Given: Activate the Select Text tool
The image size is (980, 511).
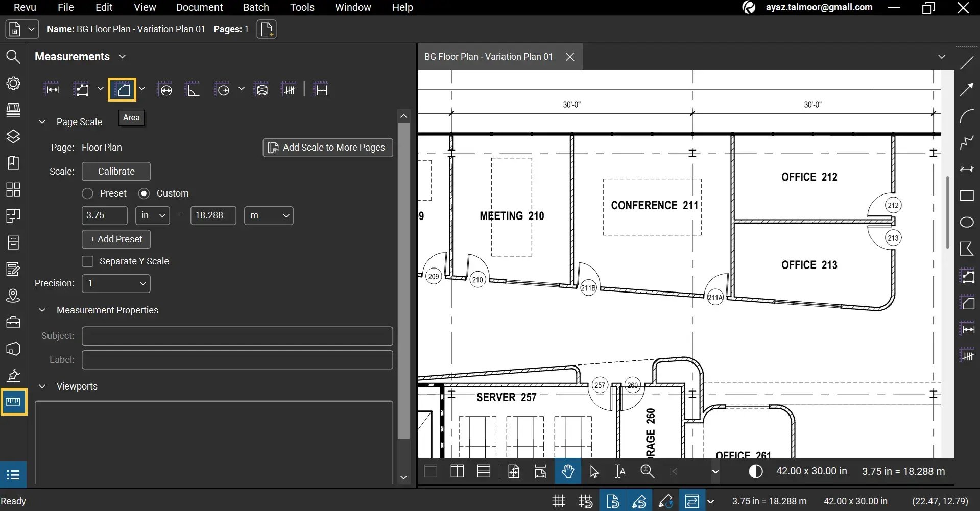Looking at the screenshot, I should pos(620,471).
